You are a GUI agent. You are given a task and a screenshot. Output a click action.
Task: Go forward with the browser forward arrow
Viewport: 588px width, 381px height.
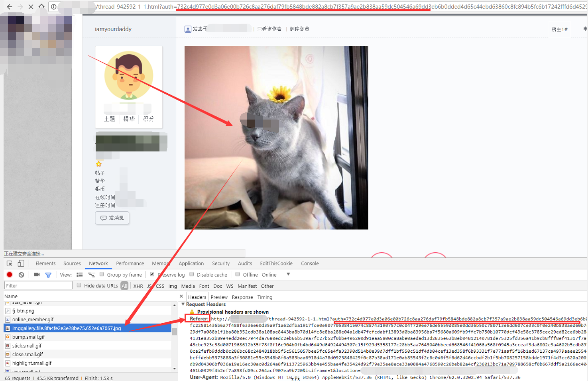[x=20, y=6]
